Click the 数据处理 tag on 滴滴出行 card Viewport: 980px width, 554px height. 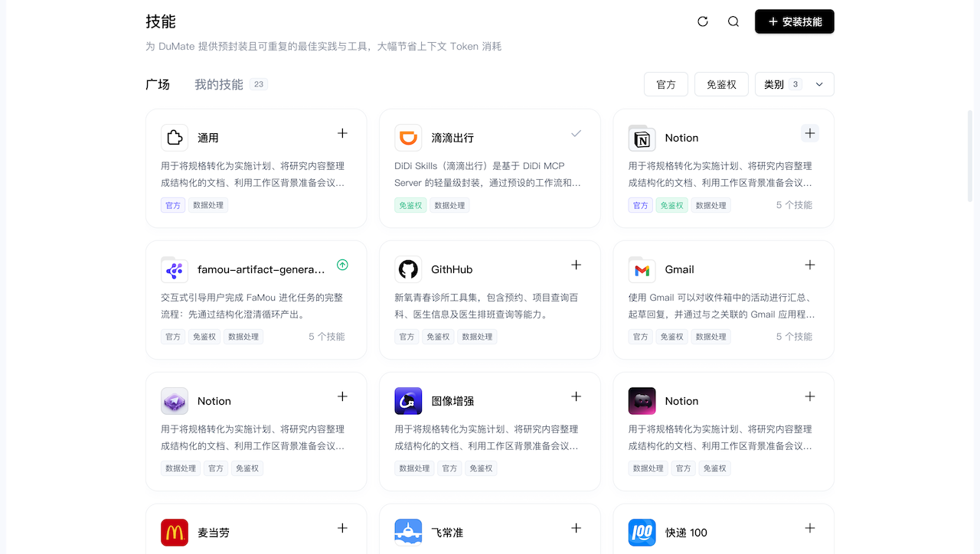(x=449, y=205)
